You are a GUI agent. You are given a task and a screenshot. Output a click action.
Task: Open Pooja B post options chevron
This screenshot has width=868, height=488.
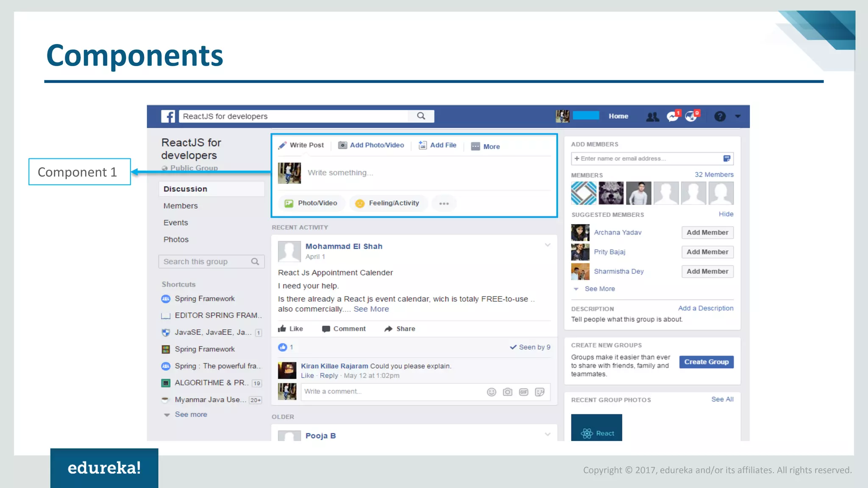tap(548, 434)
